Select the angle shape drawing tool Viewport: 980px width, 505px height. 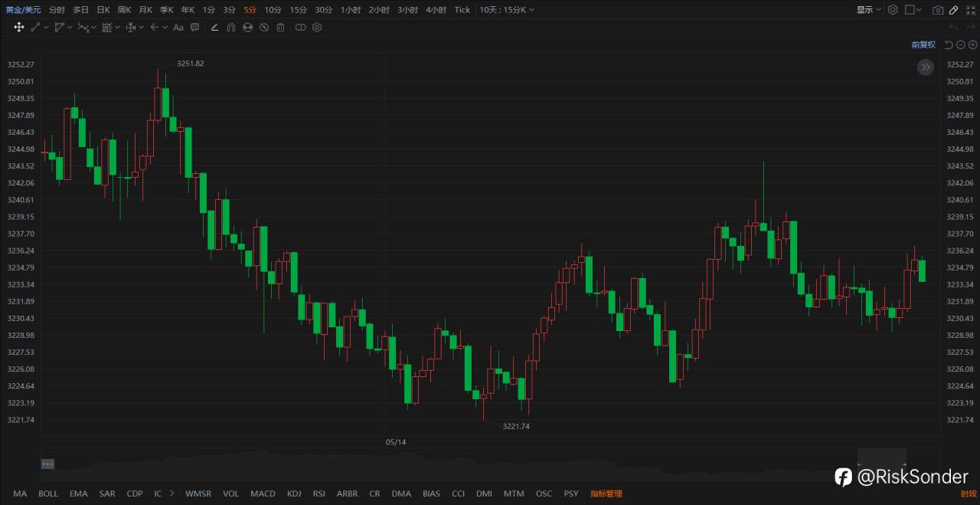pos(59,28)
